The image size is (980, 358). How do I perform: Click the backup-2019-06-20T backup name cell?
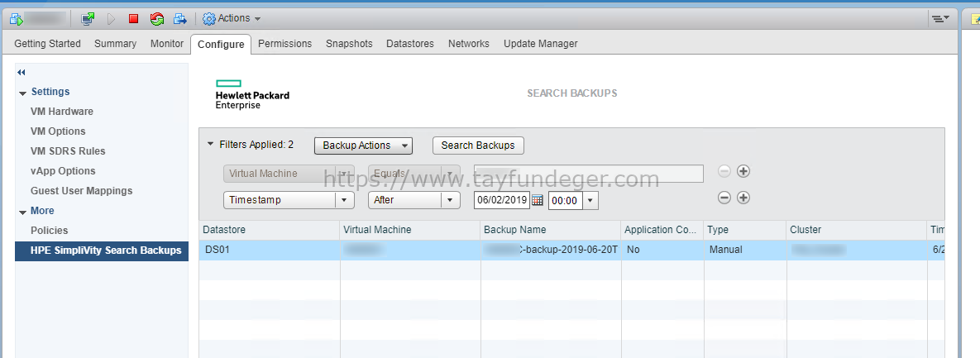click(551, 250)
